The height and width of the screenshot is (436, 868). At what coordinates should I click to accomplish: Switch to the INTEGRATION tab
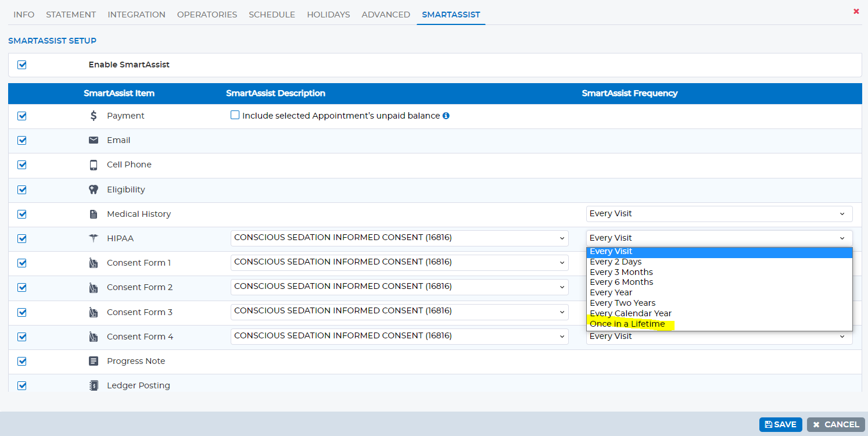coord(137,15)
